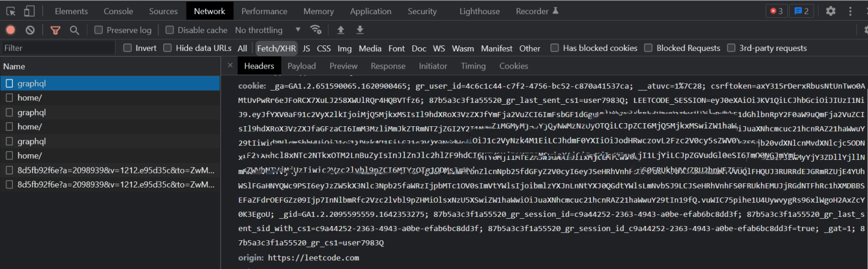868x269 pixels.
Task: Open DevTools settings gear
Action: 830,11
